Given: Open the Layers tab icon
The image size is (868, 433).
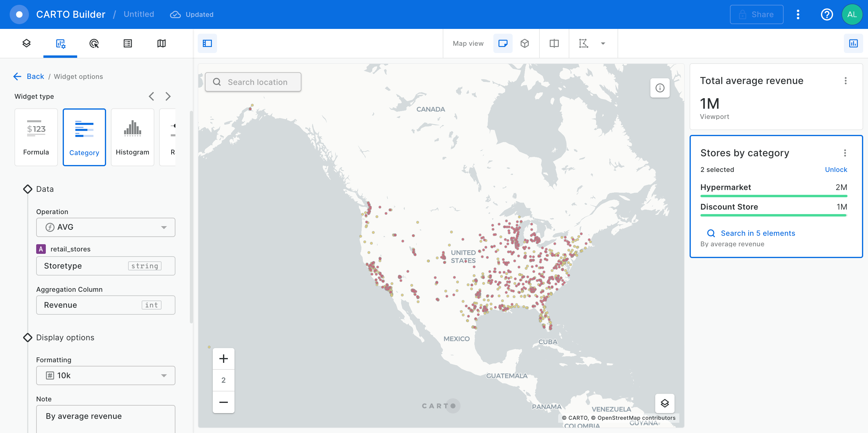Looking at the screenshot, I should coord(27,43).
